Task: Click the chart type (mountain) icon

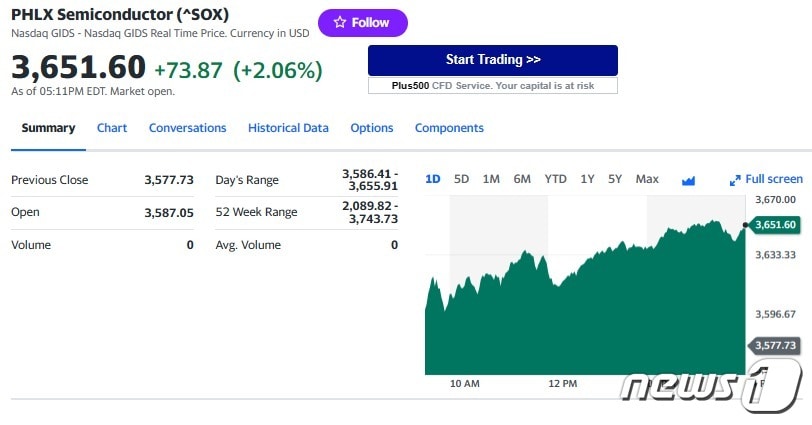Action: (x=688, y=180)
